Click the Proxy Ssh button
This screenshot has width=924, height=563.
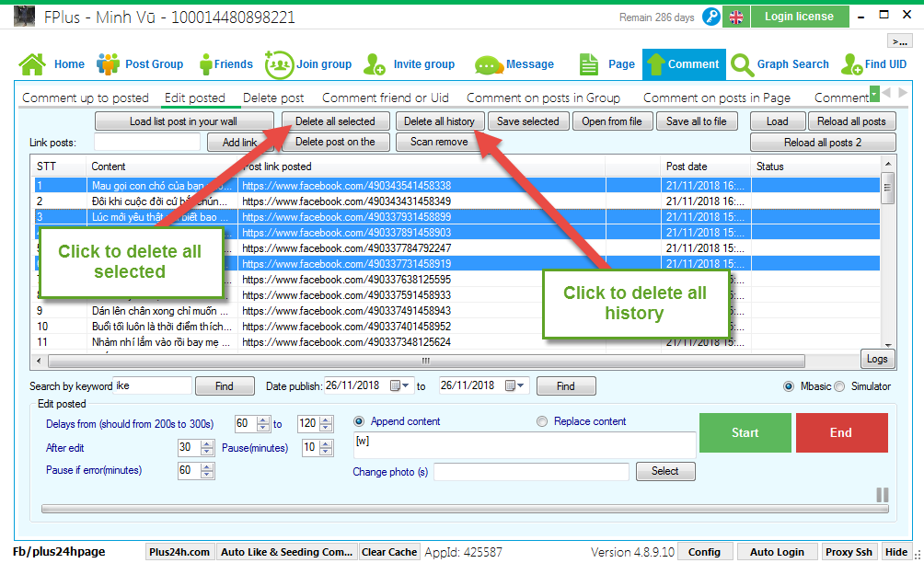point(849,552)
